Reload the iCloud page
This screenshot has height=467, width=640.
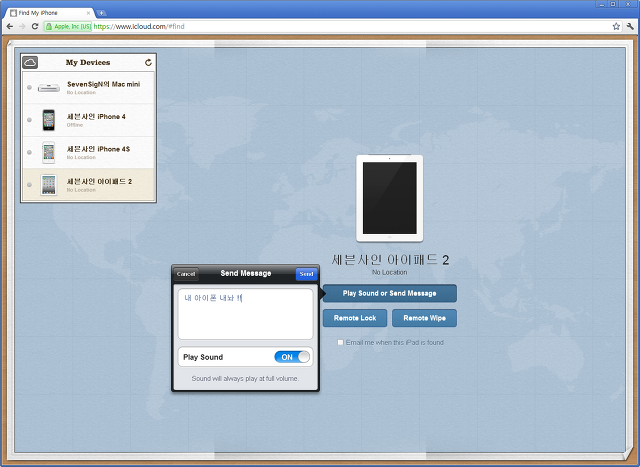(x=35, y=27)
